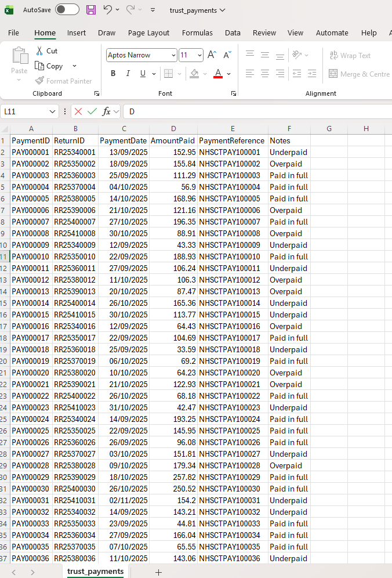
Task: Click Merge & Centre button
Action: click(359, 74)
